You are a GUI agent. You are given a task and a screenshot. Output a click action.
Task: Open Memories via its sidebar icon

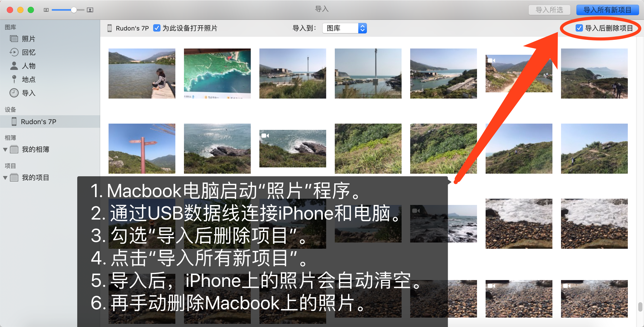click(x=14, y=52)
